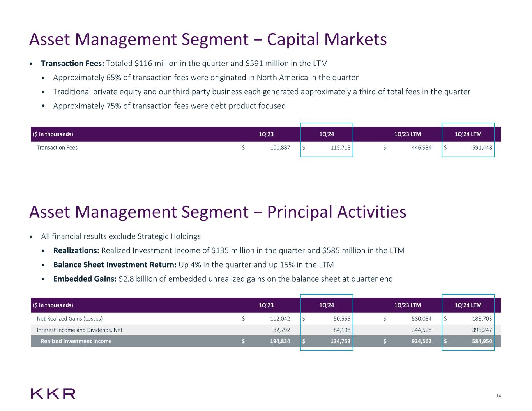
Task: Click the page number 14
Action: pos(498,396)
